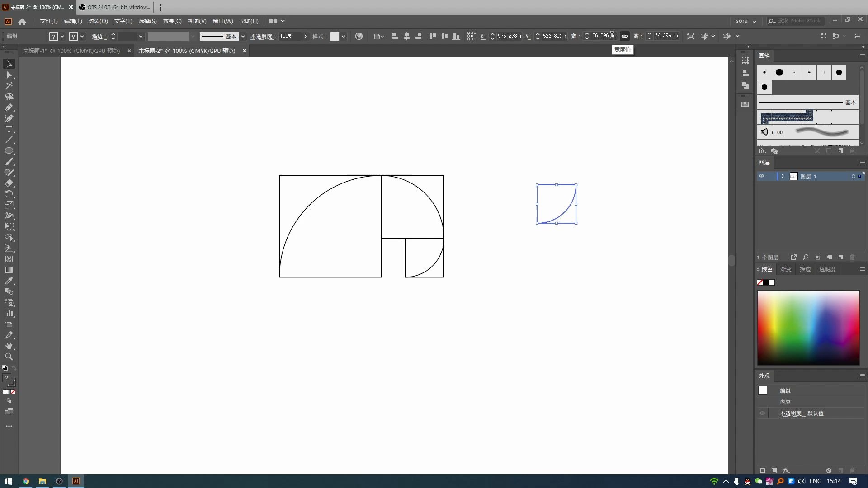Screen dimensions: 868x488
Task: Select the None color mode button
Action: point(13,392)
